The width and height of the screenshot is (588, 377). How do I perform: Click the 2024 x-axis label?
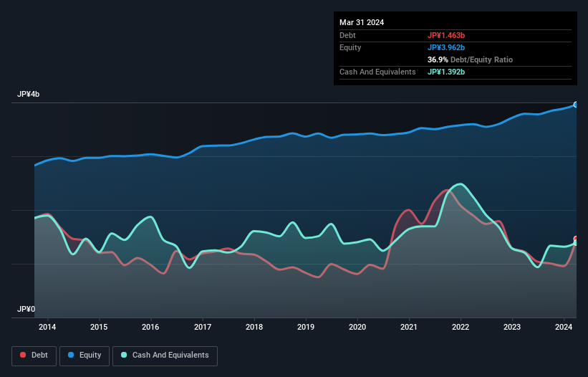[564, 328]
